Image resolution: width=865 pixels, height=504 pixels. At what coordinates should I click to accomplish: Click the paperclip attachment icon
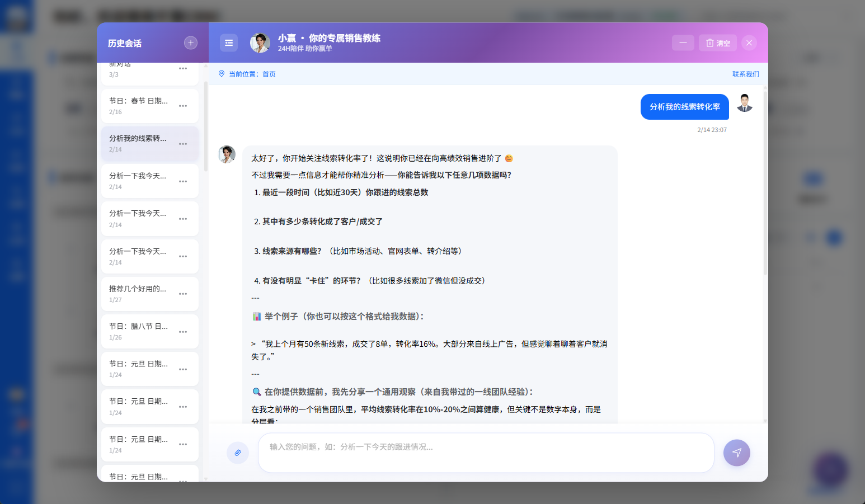tap(238, 453)
